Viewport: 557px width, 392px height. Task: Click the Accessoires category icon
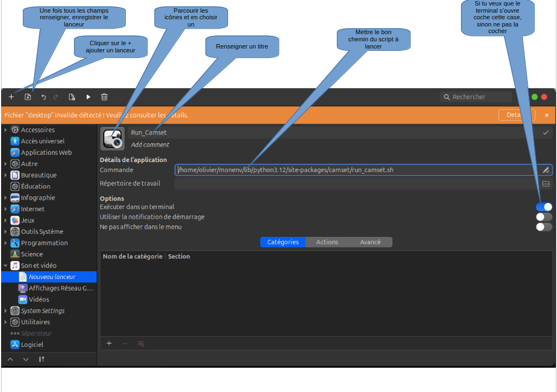15,130
